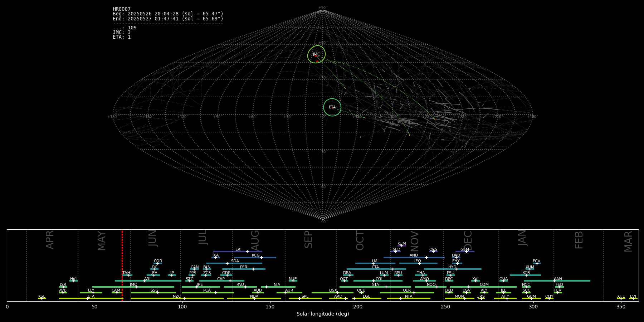Select the URS shower label

pyautogui.click(x=481, y=296)
